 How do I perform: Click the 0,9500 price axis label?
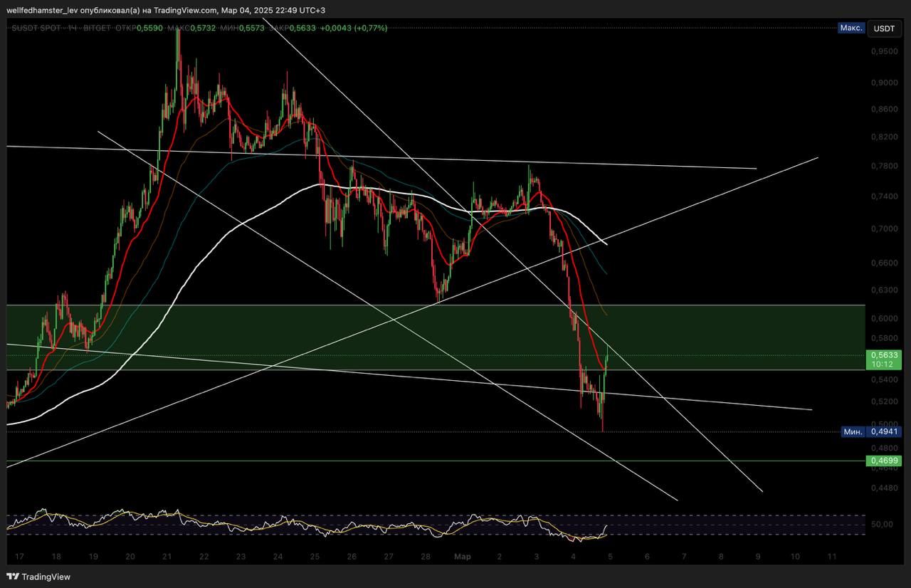point(885,52)
